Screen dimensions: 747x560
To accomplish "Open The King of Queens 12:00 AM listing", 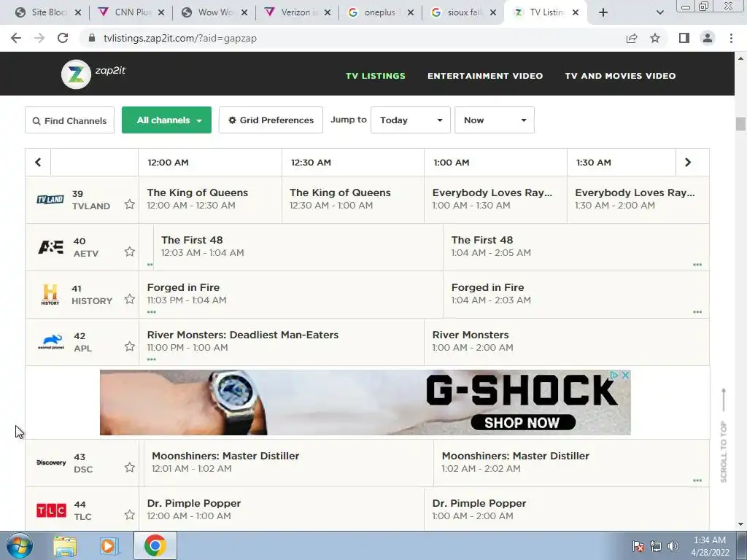I will tap(210, 200).
